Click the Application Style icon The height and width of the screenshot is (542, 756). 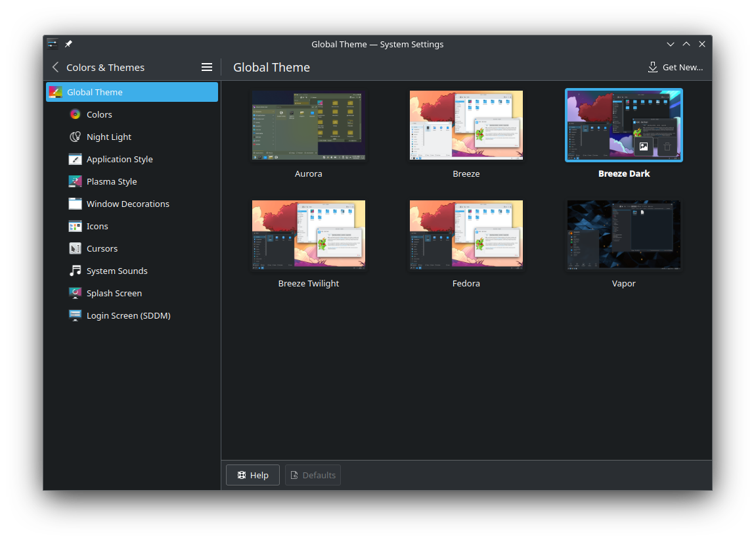pos(75,159)
